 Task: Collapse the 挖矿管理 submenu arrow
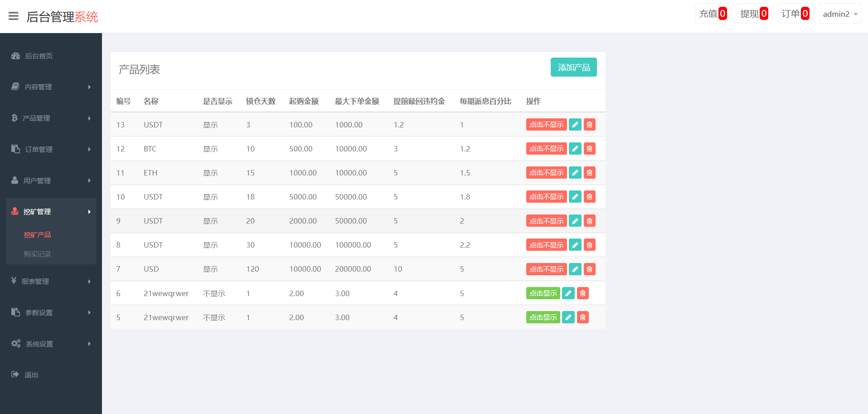[x=89, y=211]
